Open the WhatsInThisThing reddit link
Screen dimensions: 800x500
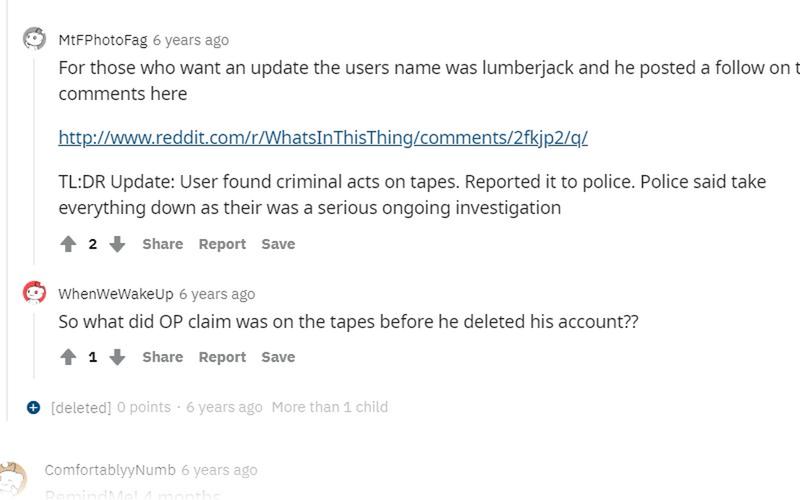(x=323, y=138)
